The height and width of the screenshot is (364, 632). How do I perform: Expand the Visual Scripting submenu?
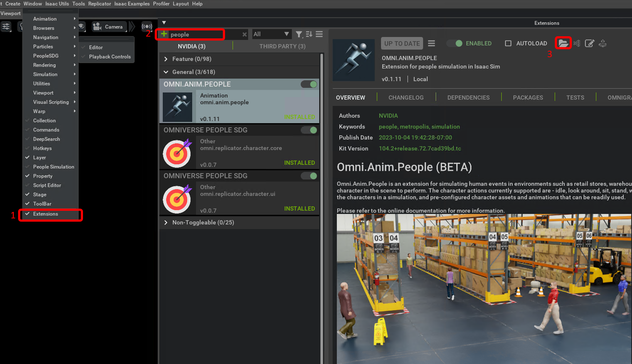[50, 102]
